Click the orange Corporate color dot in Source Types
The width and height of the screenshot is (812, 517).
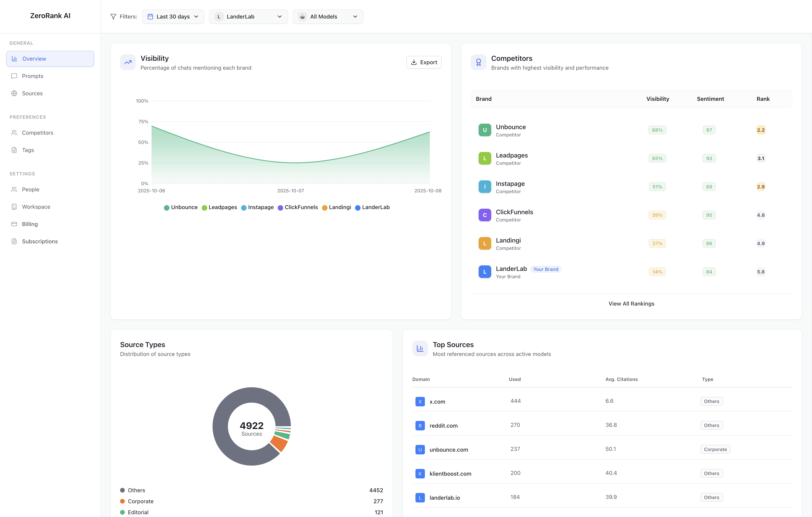tap(123, 501)
